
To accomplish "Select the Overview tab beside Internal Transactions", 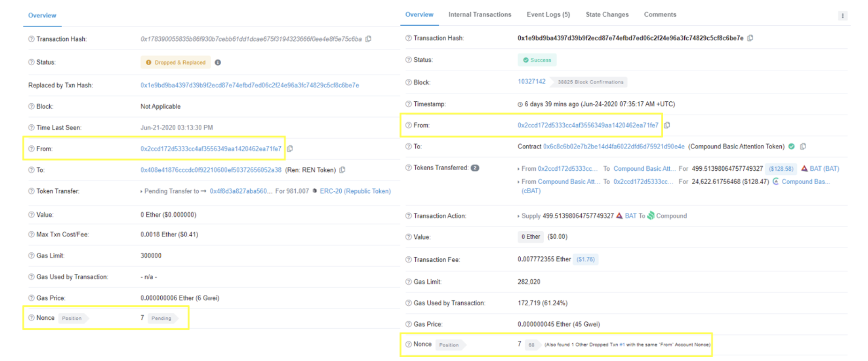I will coord(419,15).
